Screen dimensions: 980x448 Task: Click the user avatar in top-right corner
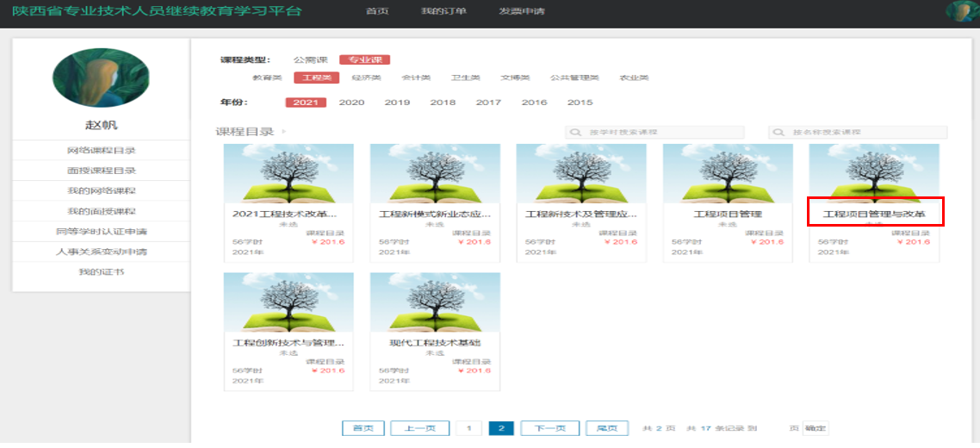click(x=963, y=11)
